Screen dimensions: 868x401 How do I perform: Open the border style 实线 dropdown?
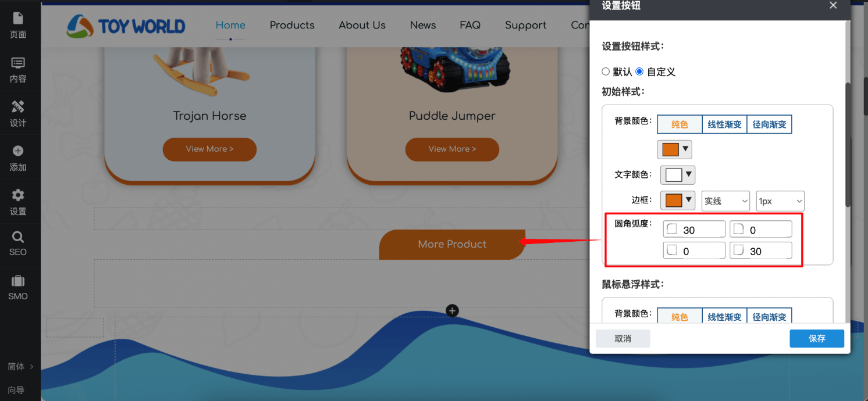point(725,201)
